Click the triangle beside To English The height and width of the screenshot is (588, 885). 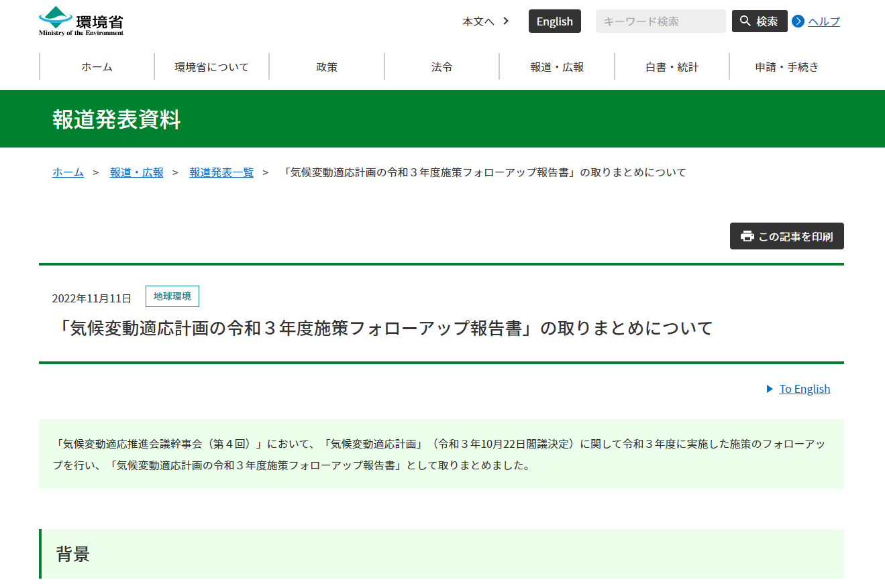click(770, 389)
